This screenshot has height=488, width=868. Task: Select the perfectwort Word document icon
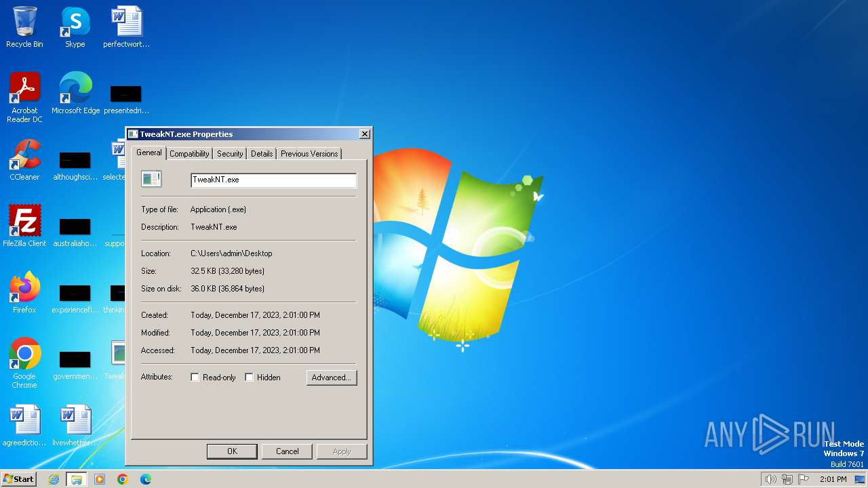pos(126,27)
